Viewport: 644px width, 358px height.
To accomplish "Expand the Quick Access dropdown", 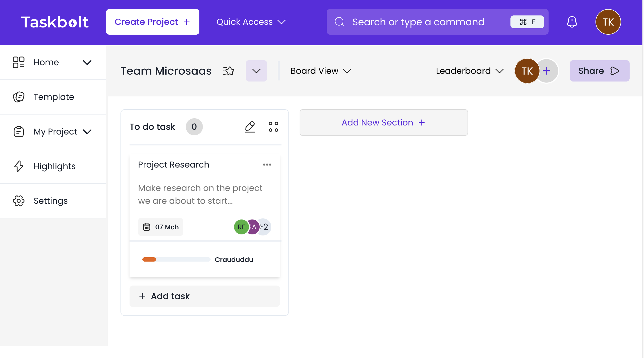I will (251, 22).
